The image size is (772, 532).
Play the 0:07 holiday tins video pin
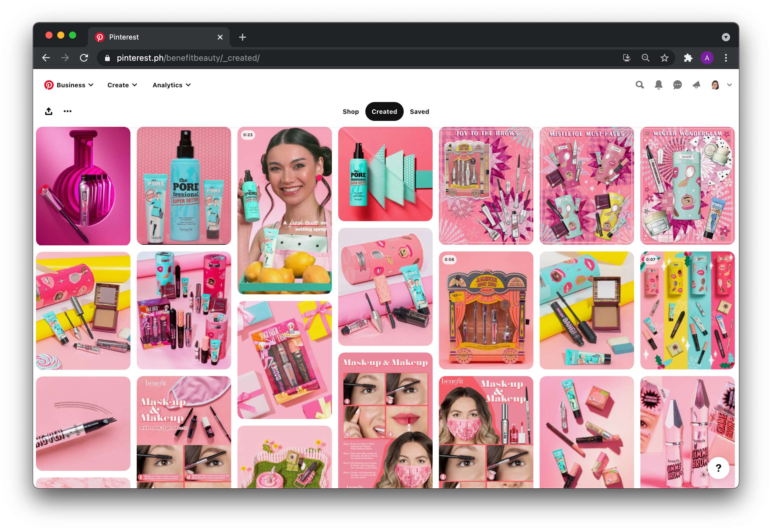(x=687, y=310)
